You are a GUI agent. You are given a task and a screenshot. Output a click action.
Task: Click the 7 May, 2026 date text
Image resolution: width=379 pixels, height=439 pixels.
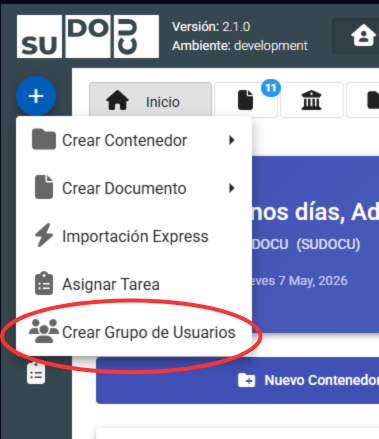313,281
